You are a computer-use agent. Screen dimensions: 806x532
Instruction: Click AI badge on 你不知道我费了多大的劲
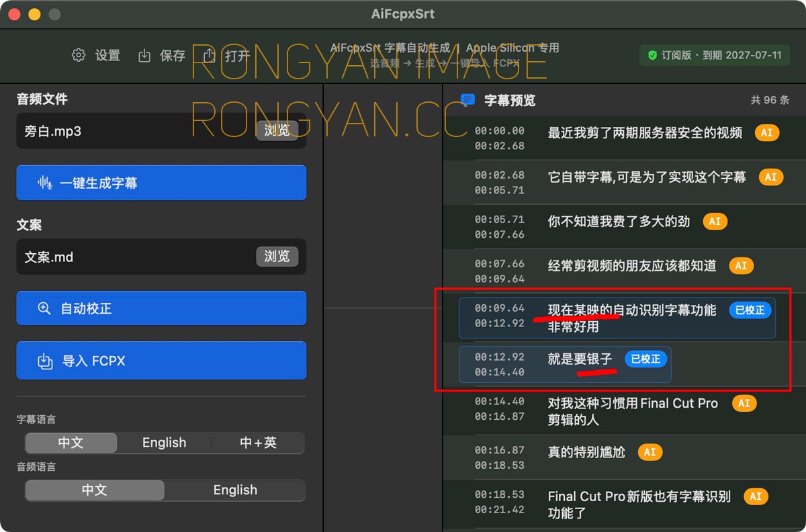[x=715, y=221]
